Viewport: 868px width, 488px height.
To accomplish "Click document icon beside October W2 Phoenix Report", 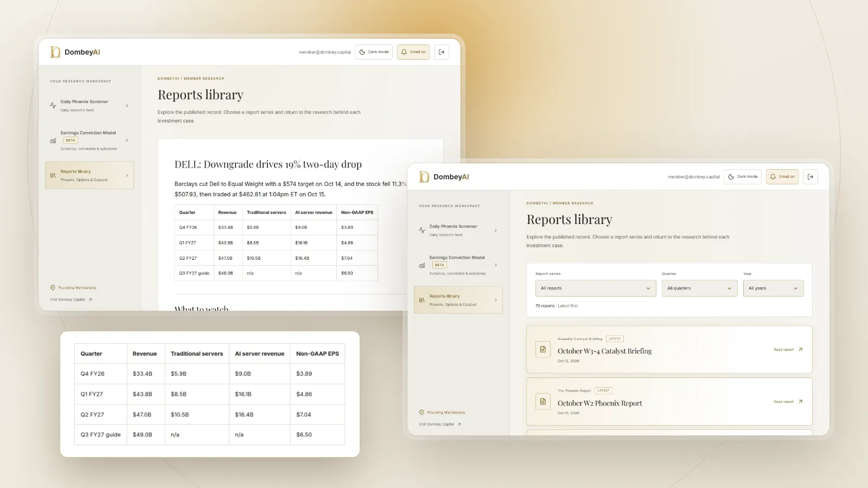I will [543, 401].
